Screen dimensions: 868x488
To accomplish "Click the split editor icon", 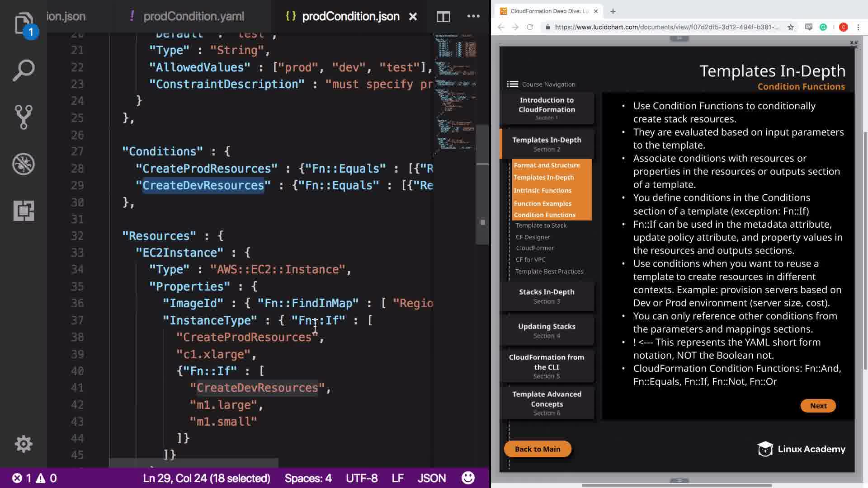I will [443, 17].
